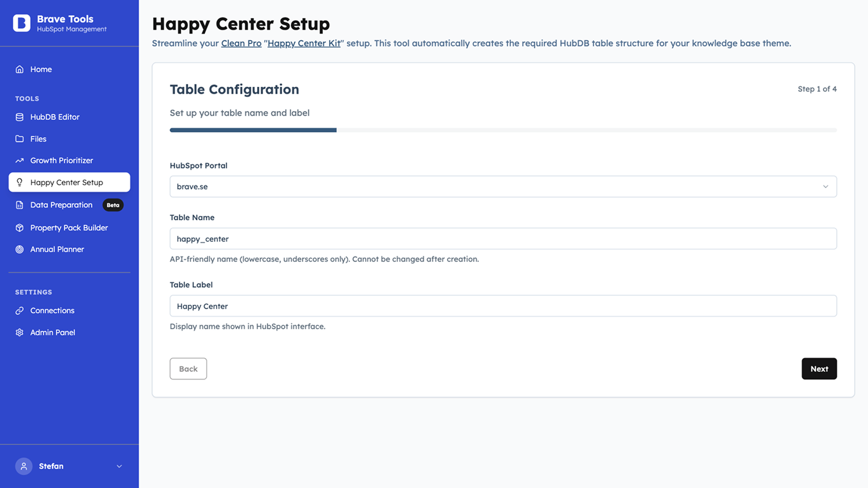
Task: Click the Brave Tools logo icon
Action: pos(22,23)
